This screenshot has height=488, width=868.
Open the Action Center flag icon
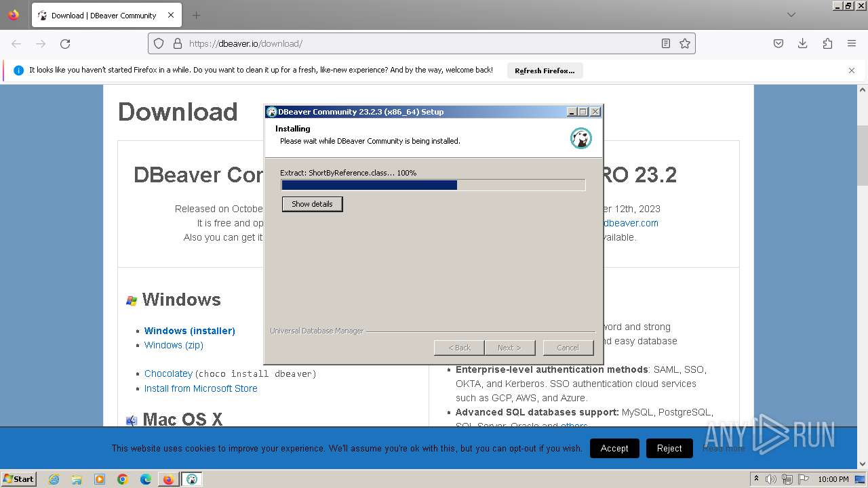tap(803, 479)
